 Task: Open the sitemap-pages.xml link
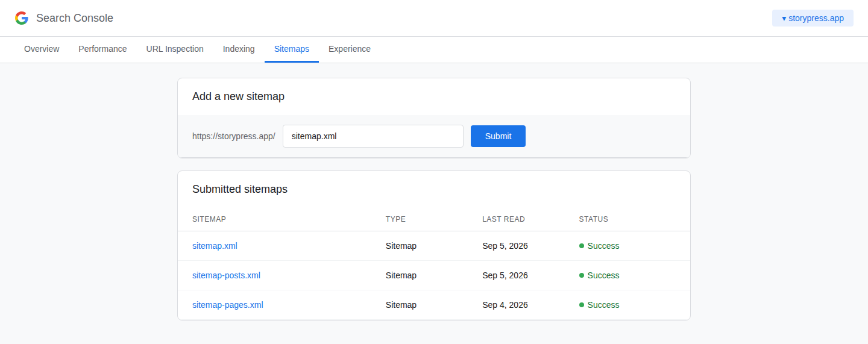228,305
